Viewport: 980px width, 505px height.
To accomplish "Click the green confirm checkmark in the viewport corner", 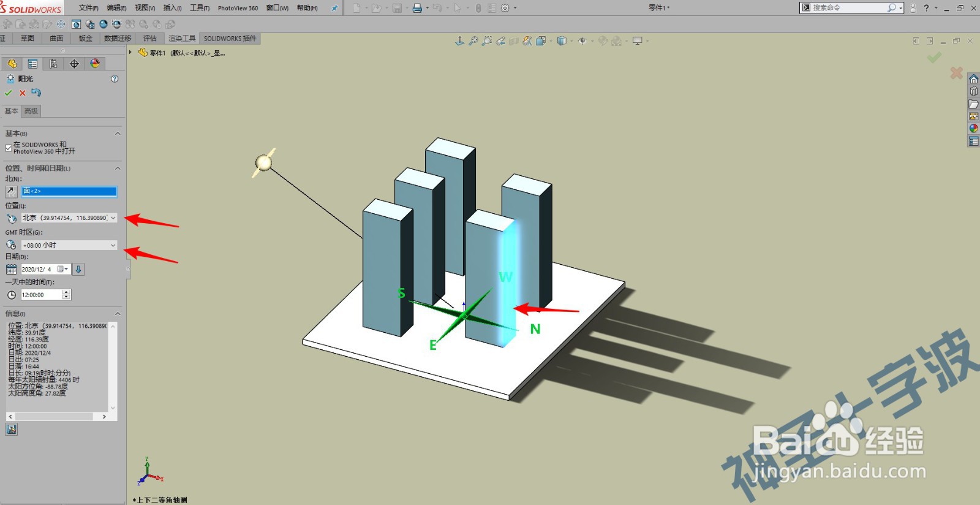I will coord(934,58).
